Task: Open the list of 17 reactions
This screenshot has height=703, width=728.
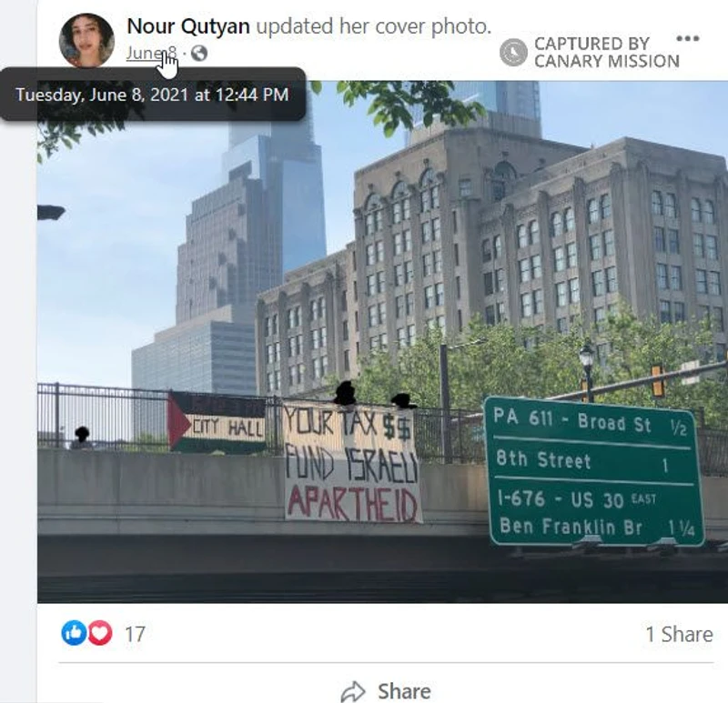Action: 135,634
